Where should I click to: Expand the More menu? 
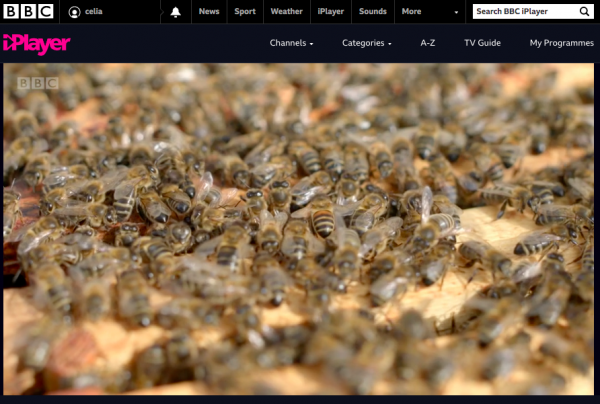pos(430,11)
